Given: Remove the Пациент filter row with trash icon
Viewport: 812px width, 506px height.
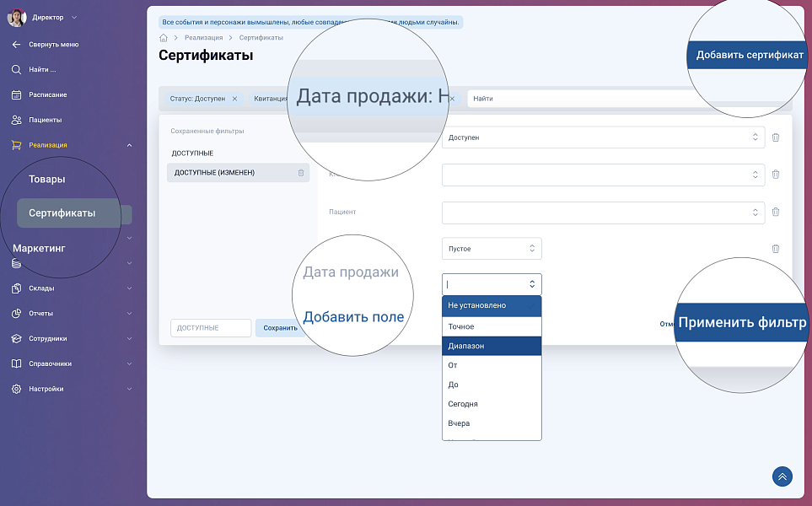Looking at the screenshot, I should tap(775, 212).
